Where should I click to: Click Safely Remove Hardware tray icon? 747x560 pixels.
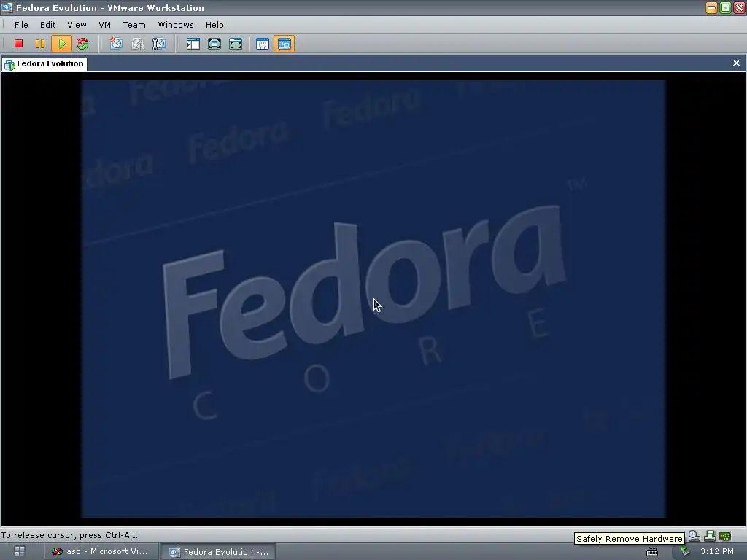coord(684,551)
